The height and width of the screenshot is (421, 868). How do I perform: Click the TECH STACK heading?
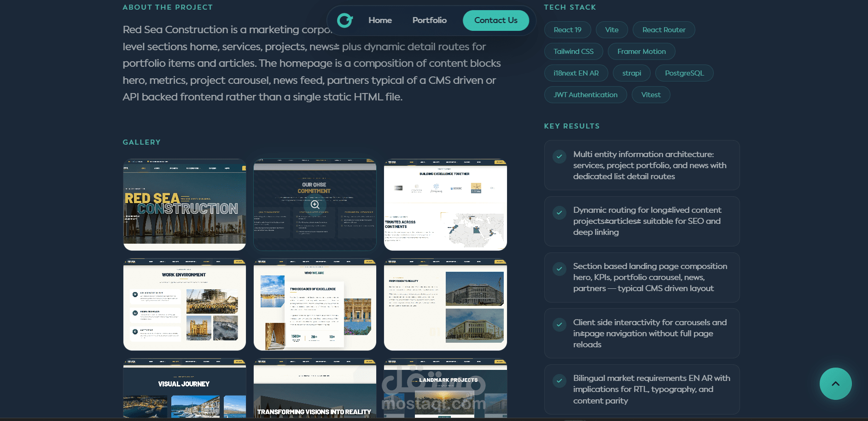[x=570, y=7]
